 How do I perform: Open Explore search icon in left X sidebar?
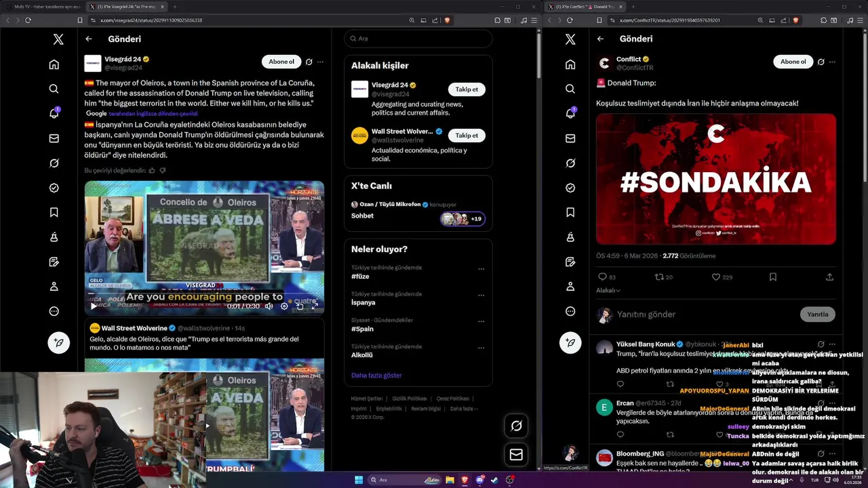click(x=54, y=89)
